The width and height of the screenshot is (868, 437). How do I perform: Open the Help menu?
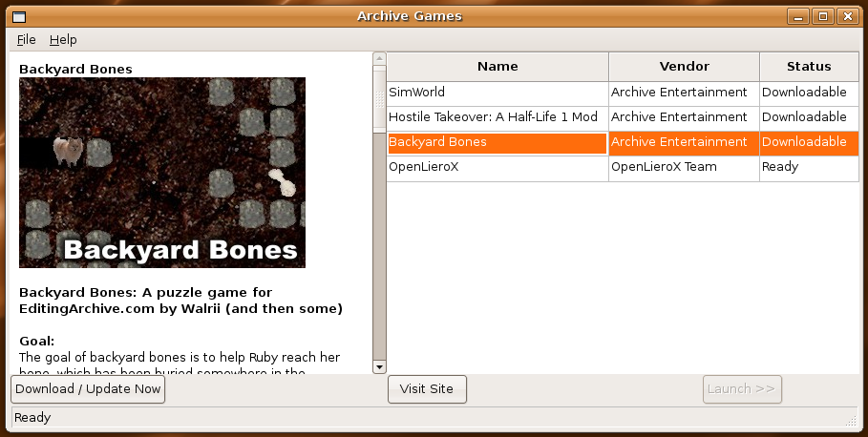click(x=63, y=40)
